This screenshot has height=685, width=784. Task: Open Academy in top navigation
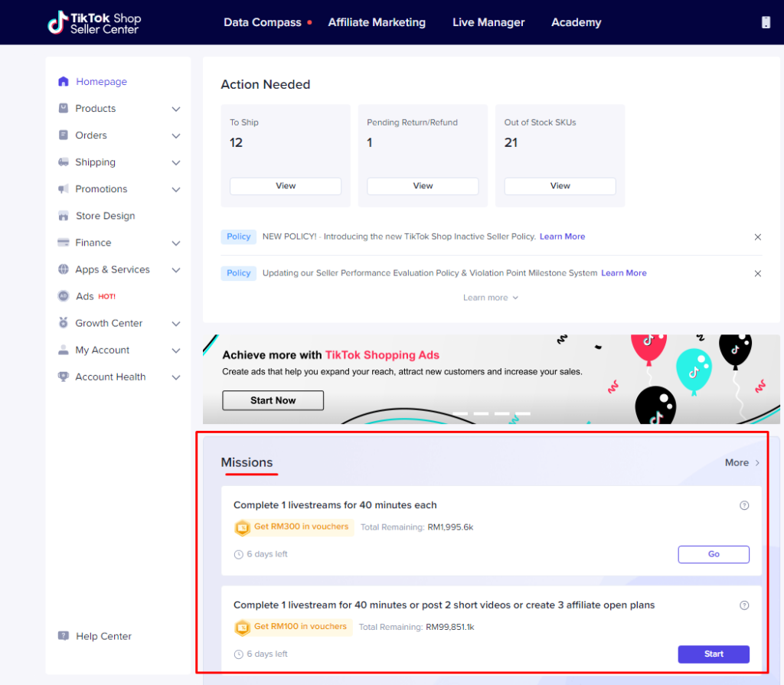(x=576, y=22)
